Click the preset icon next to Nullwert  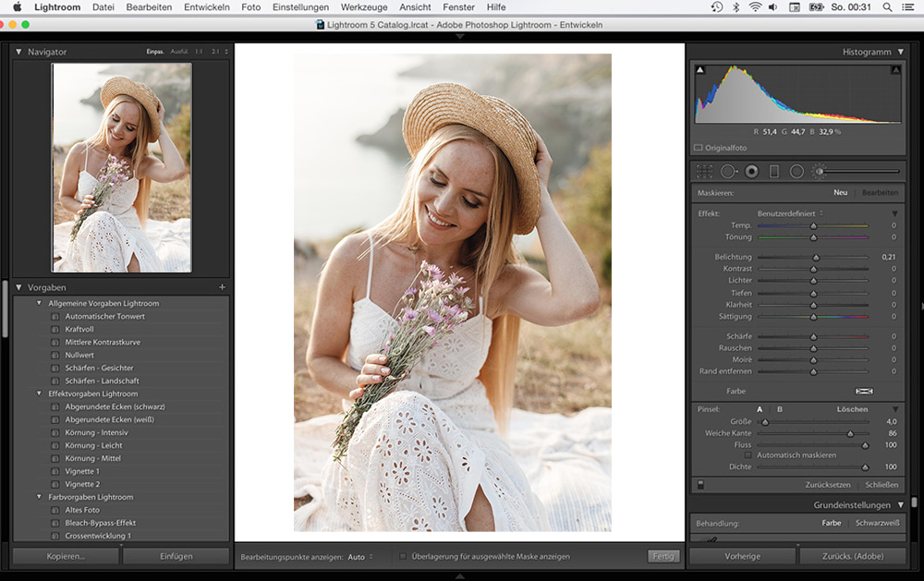click(x=55, y=356)
